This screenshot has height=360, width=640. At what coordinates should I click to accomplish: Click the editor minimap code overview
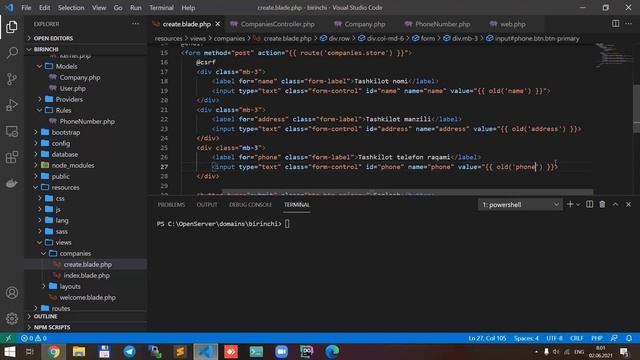(x=613, y=55)
